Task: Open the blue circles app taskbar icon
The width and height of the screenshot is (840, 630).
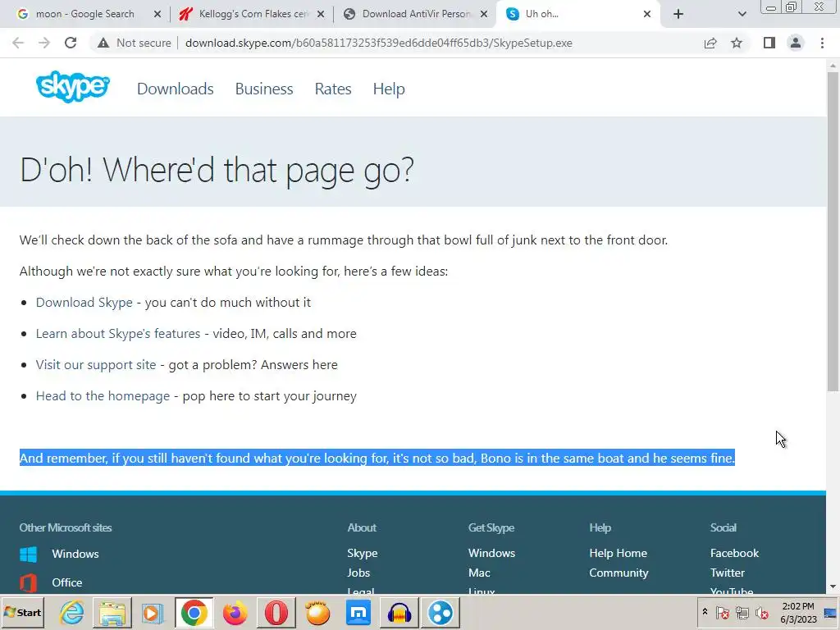Action: click(441, 613)
